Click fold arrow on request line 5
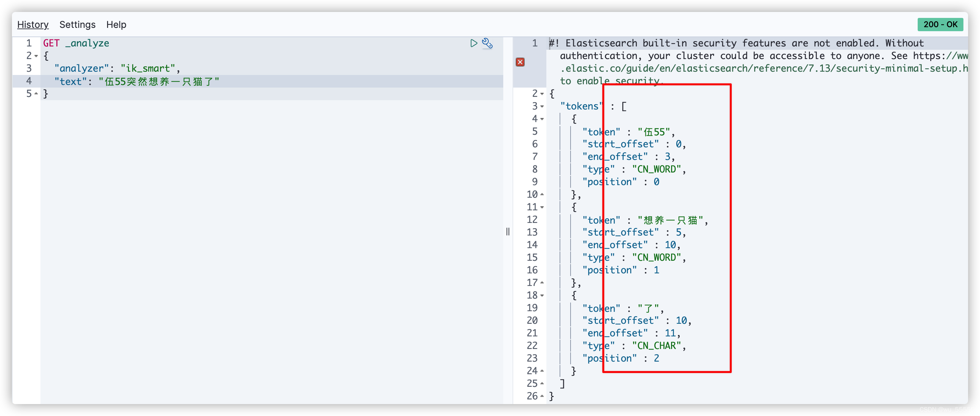Screen dimensions: 980x416 point(36,94)
